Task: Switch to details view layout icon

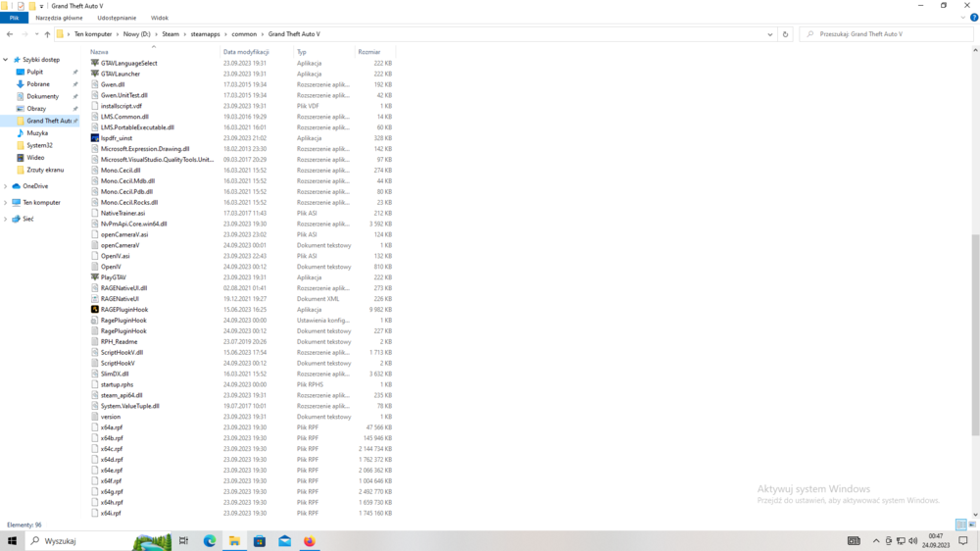Action: click(961, 525)
